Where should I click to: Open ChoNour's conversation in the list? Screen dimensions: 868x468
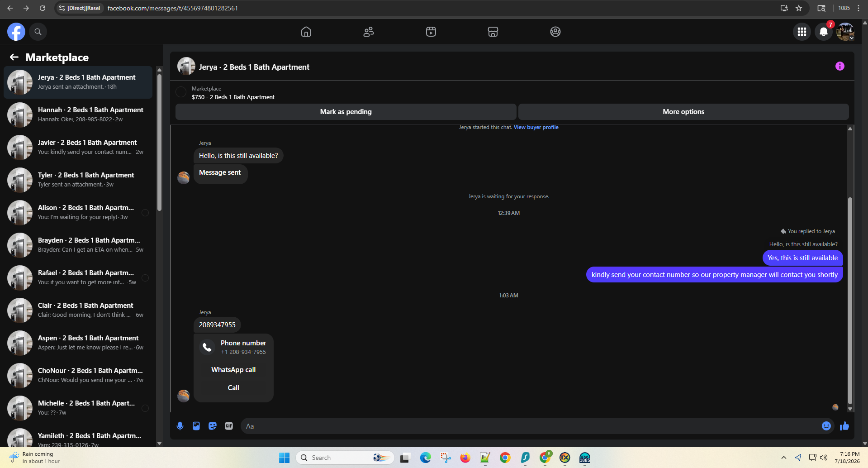click(x=78, y=376)
